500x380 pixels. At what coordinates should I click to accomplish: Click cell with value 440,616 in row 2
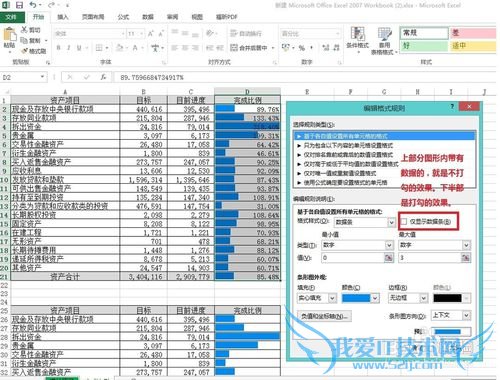tap(143, 109)
